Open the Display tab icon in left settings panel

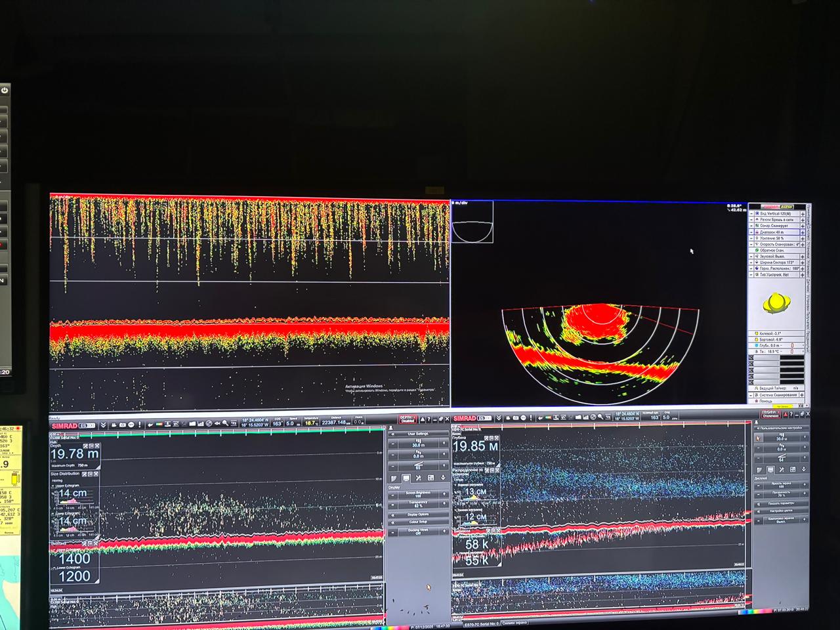406,478
